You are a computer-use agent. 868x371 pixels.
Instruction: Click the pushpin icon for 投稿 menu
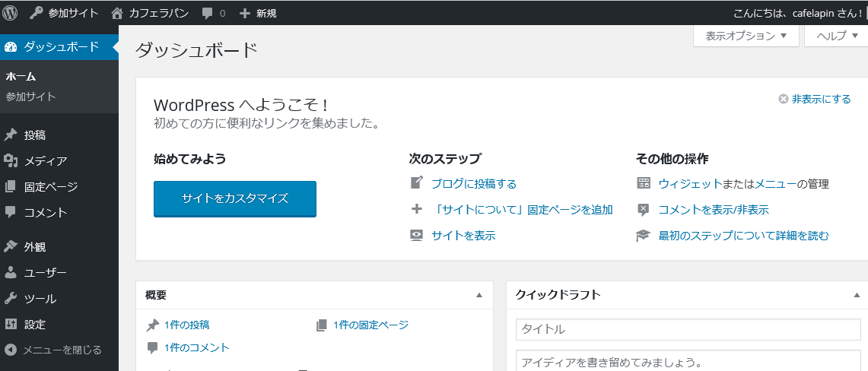pos(11,135)
